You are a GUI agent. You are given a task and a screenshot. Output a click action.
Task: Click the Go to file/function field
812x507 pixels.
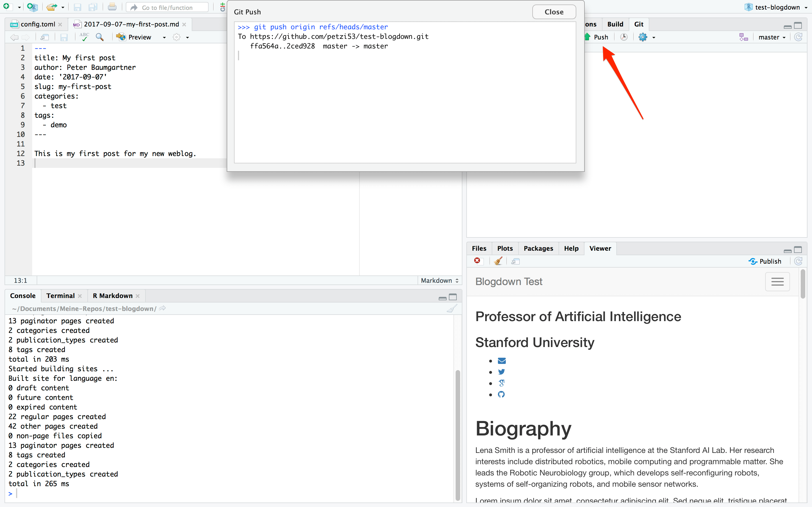(x=167, y=7)
